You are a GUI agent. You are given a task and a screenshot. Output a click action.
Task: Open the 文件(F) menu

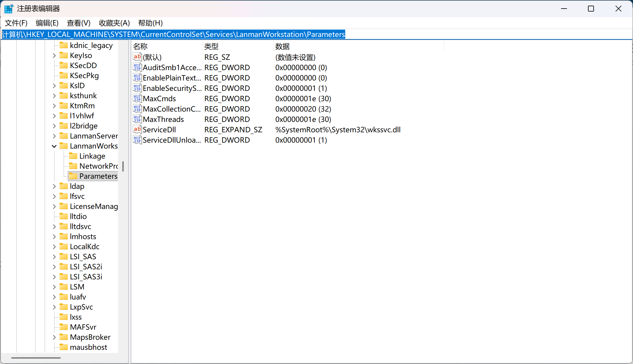pyautogui.click(x=16, y=23)
